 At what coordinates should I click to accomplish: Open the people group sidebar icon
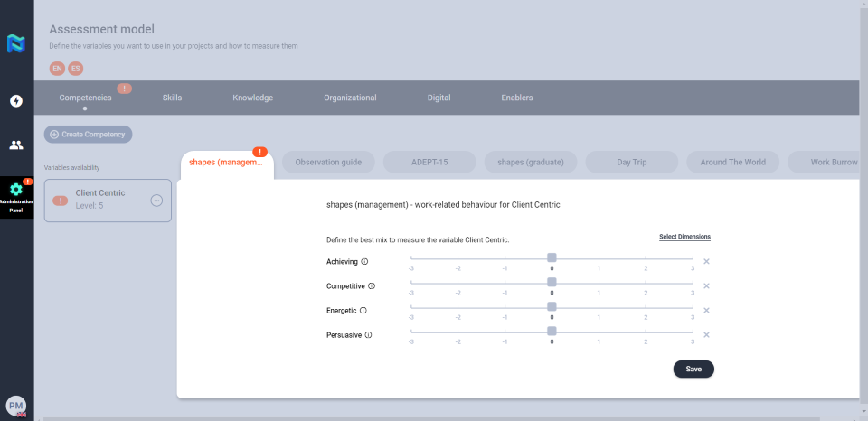point(16,145)
